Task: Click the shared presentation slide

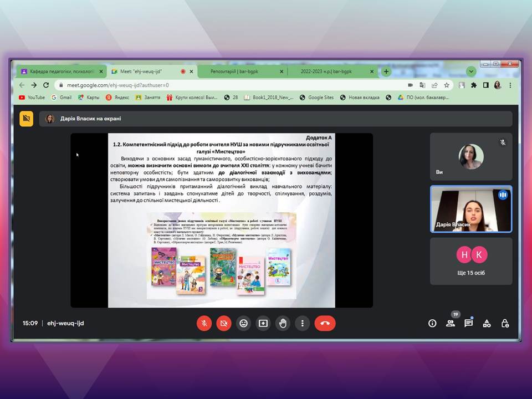Action: pyautogui.click(x=222, y=221)
